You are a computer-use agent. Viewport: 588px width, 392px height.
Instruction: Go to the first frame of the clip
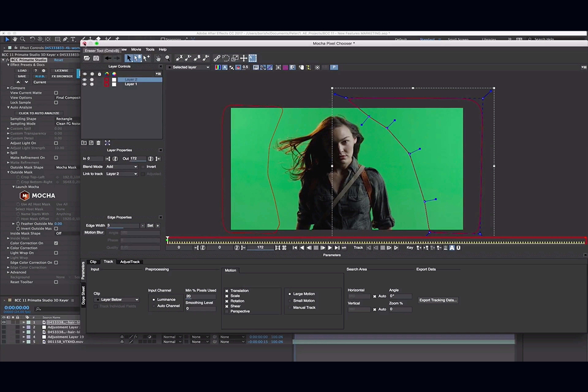(295, 248)
